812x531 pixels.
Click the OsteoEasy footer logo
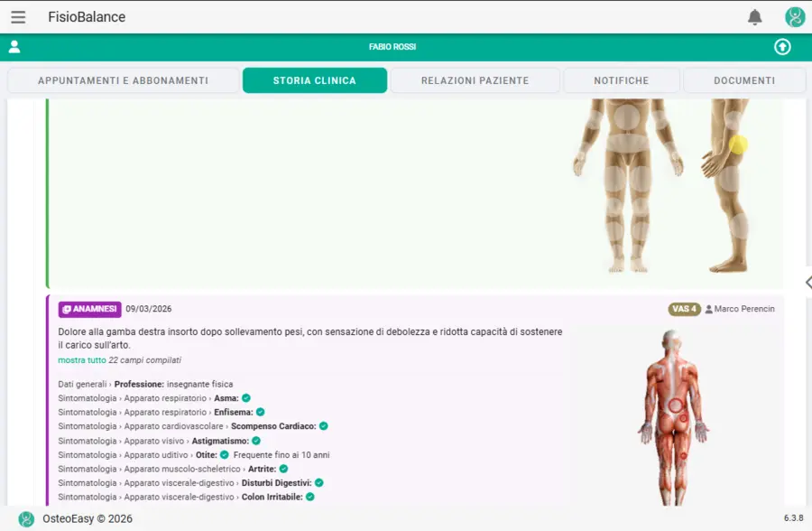[26, 518]
